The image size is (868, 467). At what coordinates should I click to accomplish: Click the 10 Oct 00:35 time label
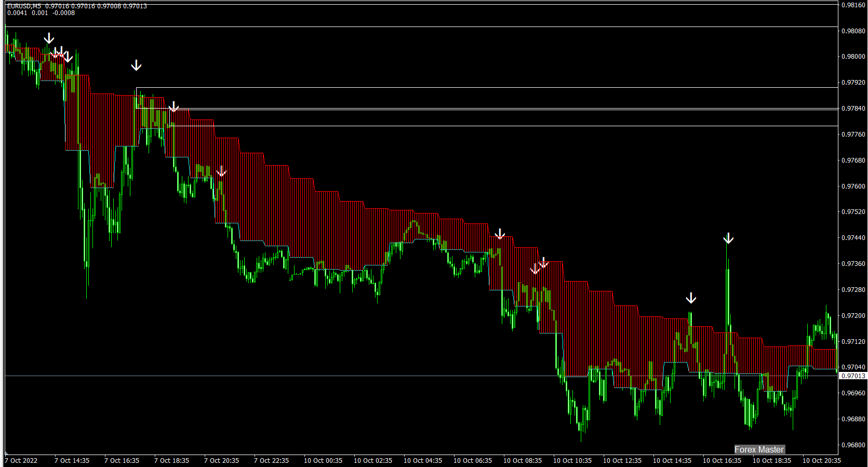(x=323, y=460)
